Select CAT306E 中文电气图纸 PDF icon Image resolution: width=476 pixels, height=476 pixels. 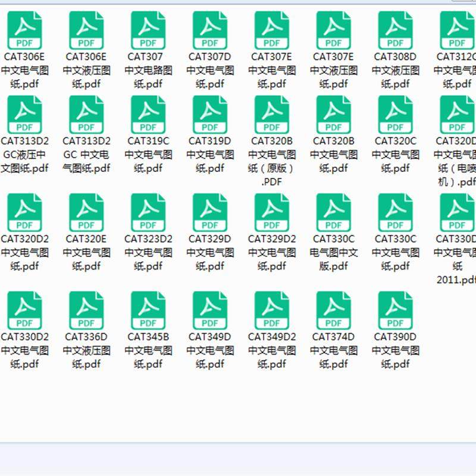(x=24, y=30)
